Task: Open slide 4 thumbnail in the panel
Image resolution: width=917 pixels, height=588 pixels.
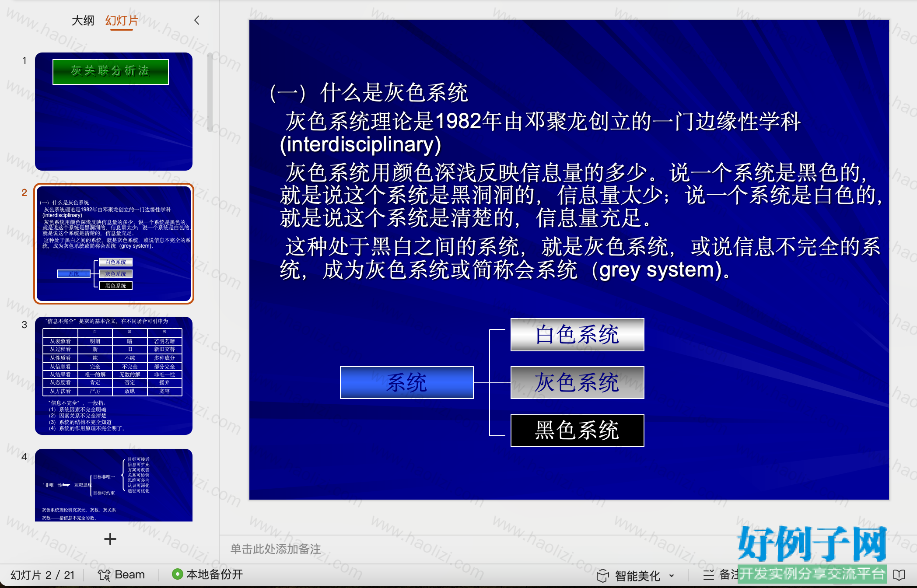Action: pyautogui.click(x=114, y=485)
